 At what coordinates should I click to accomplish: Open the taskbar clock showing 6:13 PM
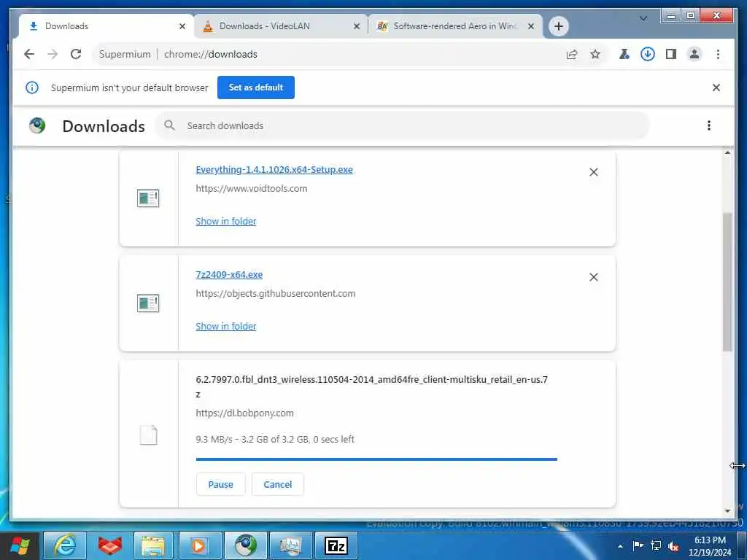click(x=710, y=546)
